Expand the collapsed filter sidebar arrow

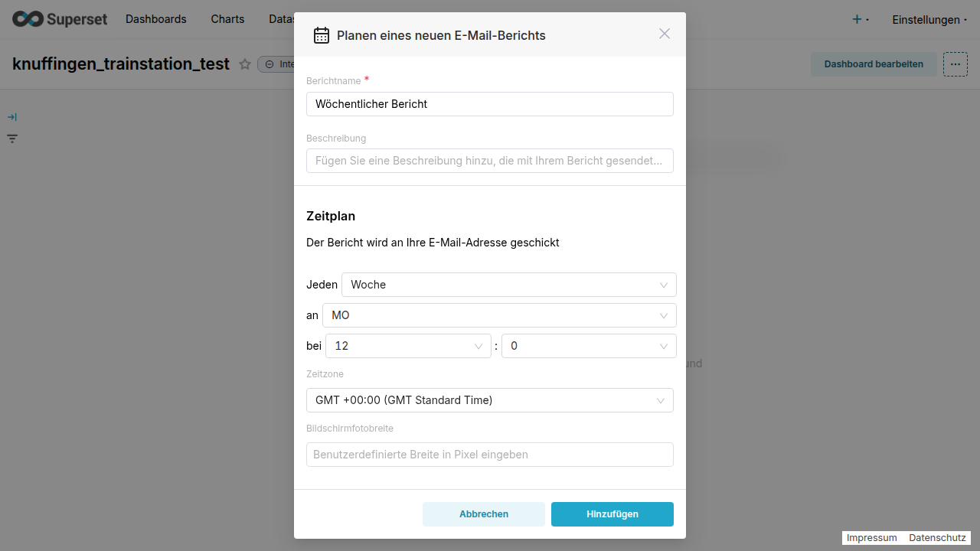pos(12,117)
